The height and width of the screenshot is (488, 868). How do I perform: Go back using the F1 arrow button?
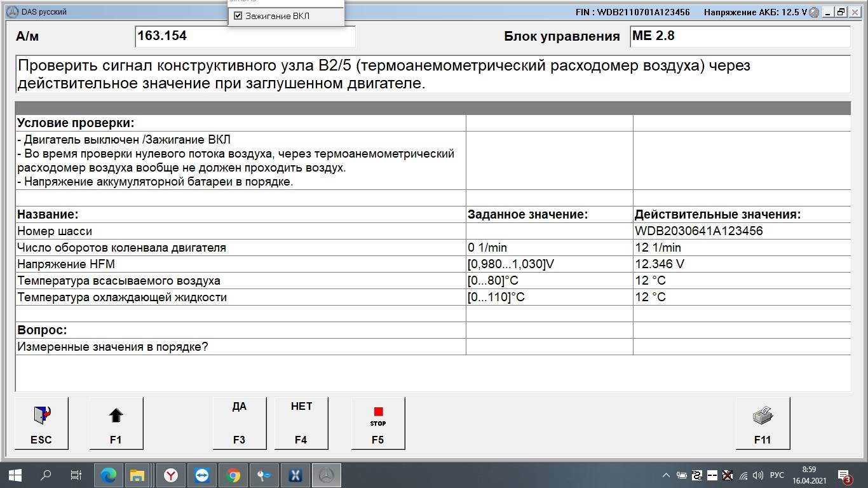(x=116, y=423)
